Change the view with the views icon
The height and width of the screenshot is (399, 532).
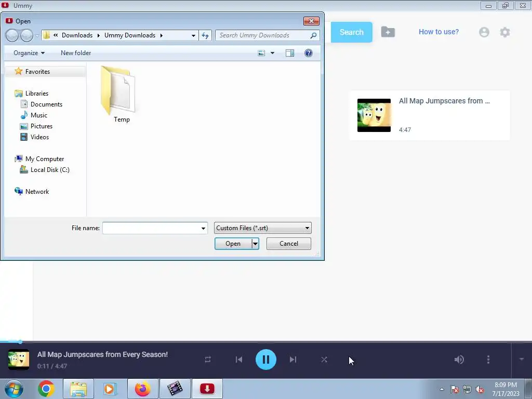coord(261,53)
